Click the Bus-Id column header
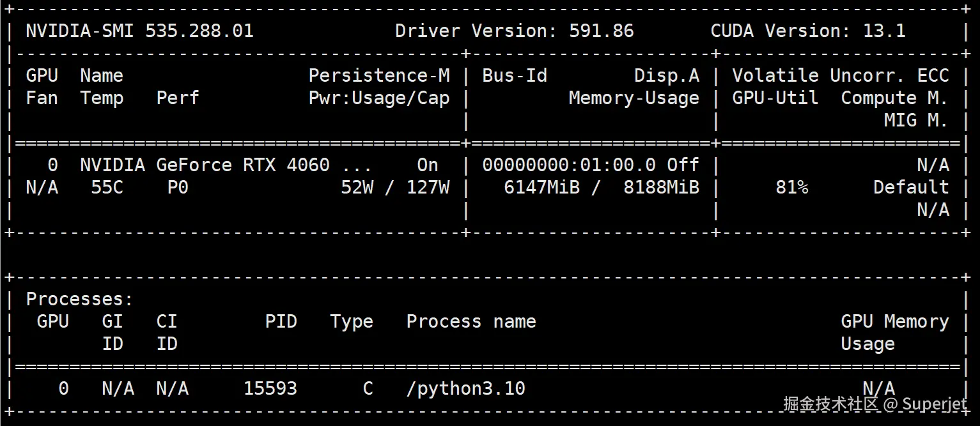Viewport: 980px width, 426px height. click(515, 75)
